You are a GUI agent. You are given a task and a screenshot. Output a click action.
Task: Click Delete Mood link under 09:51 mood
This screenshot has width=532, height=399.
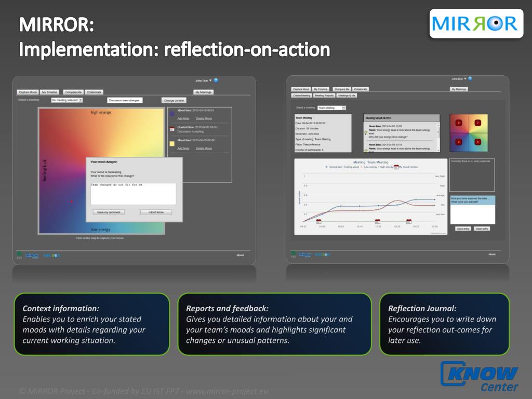click(x=204, y=118)
